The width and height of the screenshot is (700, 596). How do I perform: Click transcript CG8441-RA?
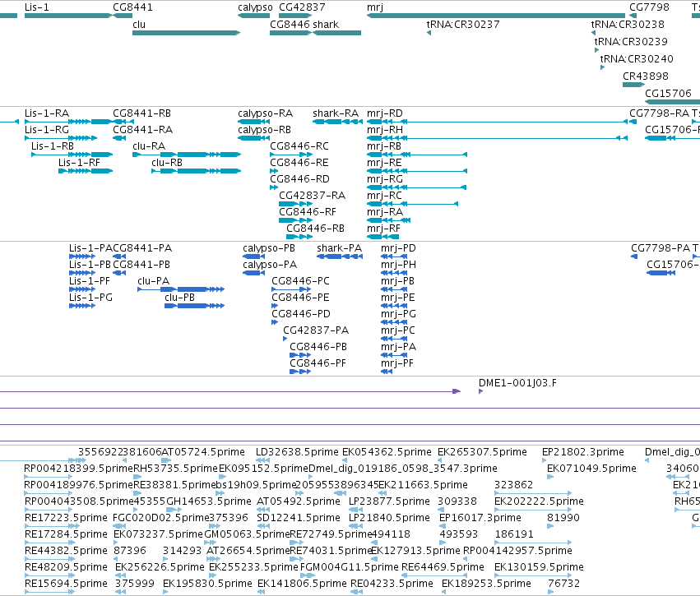click(x=119, y=138)
